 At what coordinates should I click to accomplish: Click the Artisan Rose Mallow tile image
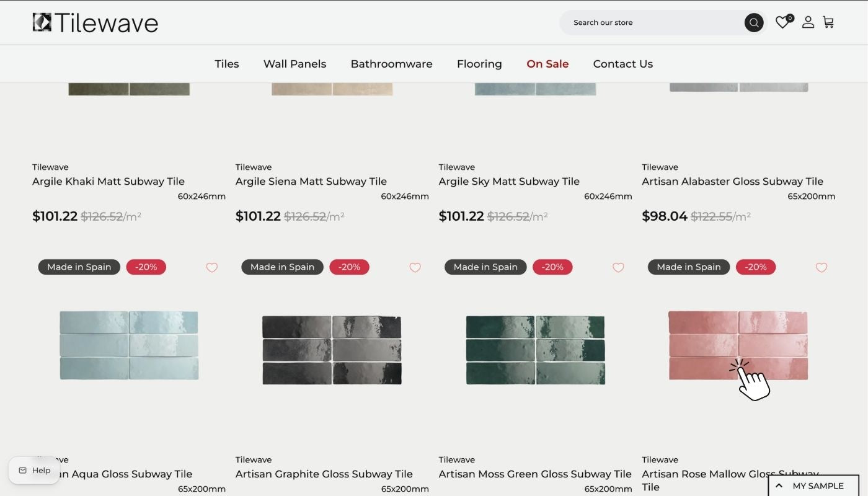[x=738, y=345]
